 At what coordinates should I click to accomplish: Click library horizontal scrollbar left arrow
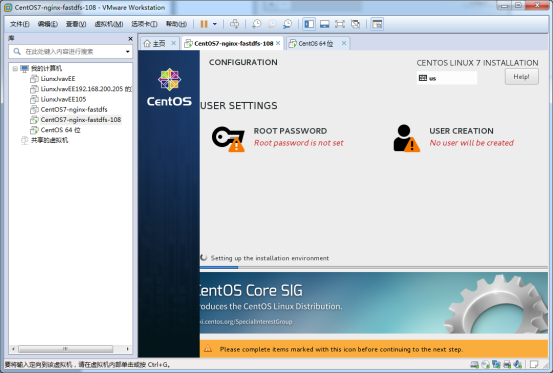pos(13,349)
